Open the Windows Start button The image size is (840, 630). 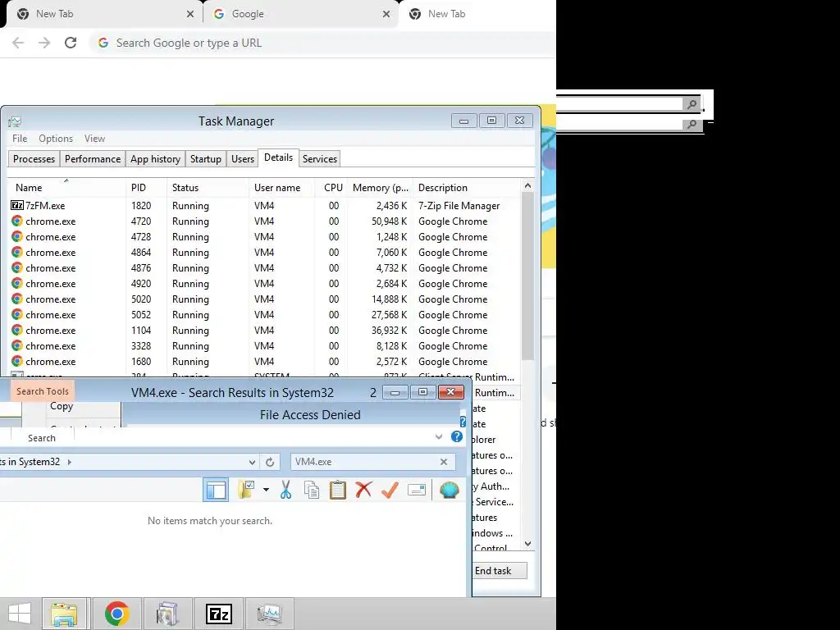pos(20,614)
